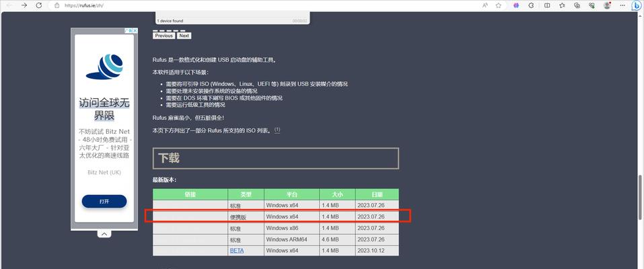Click the 访问全球无界限 ad headline
644x269 pixels.
tap(104, 109)
